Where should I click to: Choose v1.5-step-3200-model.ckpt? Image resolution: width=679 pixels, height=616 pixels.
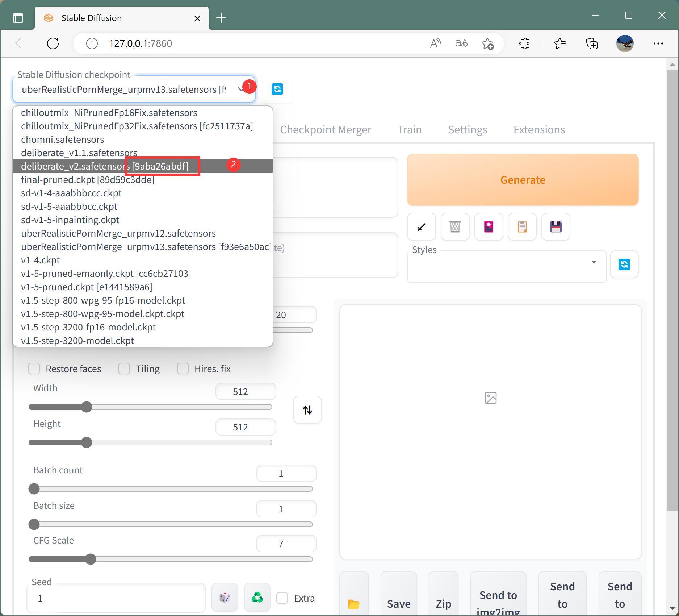[143, 341]
